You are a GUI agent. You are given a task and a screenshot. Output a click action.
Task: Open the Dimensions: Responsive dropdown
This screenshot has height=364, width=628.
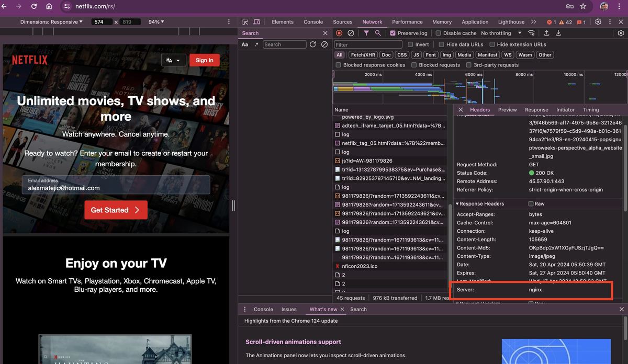click(x=51, y=22)
